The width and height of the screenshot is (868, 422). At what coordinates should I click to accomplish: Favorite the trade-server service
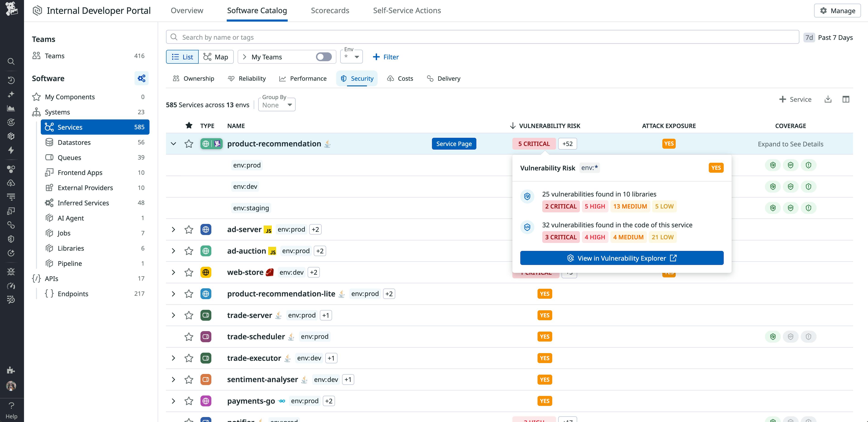(x=189, y=315)
